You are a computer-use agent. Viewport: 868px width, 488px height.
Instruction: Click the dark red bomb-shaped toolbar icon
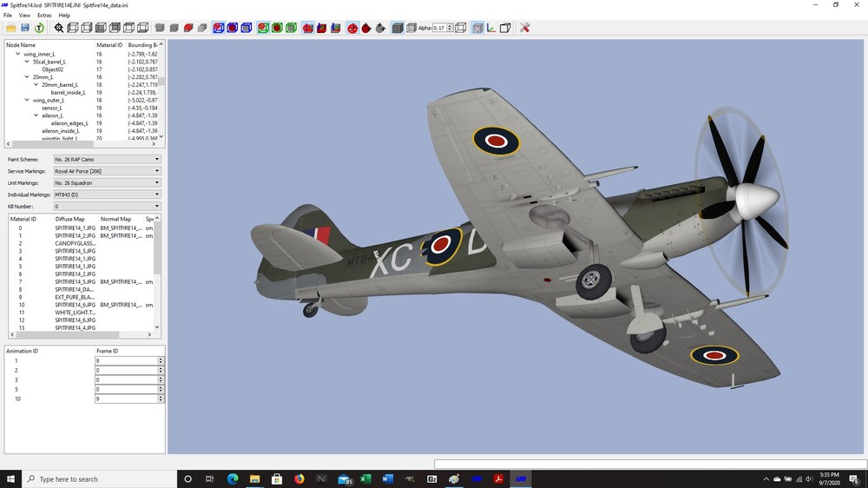pos(366,28)
